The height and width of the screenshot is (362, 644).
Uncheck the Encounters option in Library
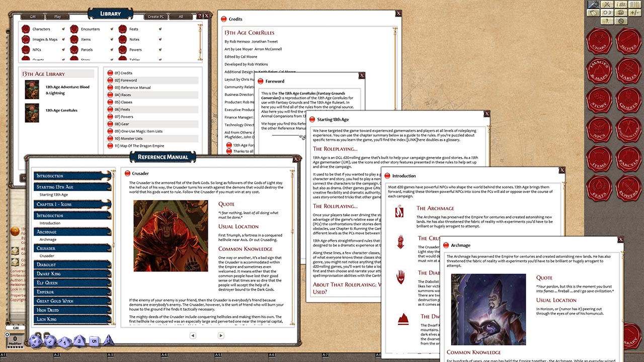point(111,29)
